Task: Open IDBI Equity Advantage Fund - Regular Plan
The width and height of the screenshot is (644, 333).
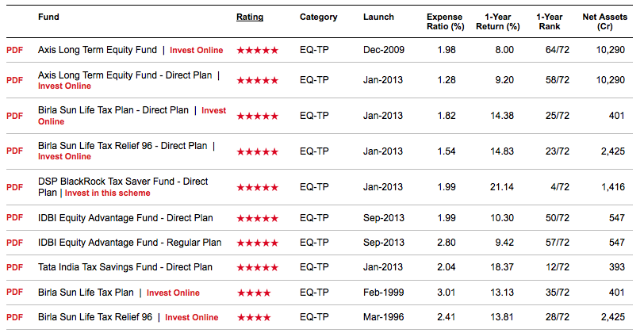Action: tap(129, 243)
